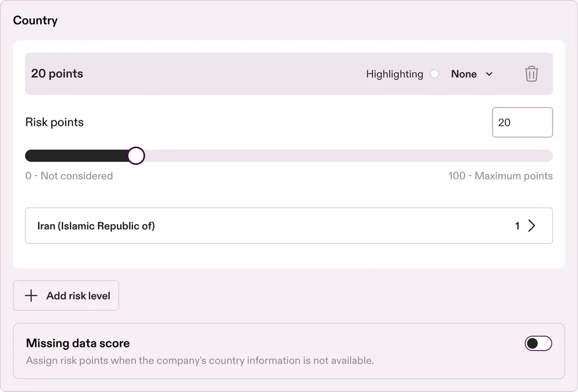The width and height of the screenshot is (578, 392).
Task: Click the country count number 1
Action: (x=517, y=226)
